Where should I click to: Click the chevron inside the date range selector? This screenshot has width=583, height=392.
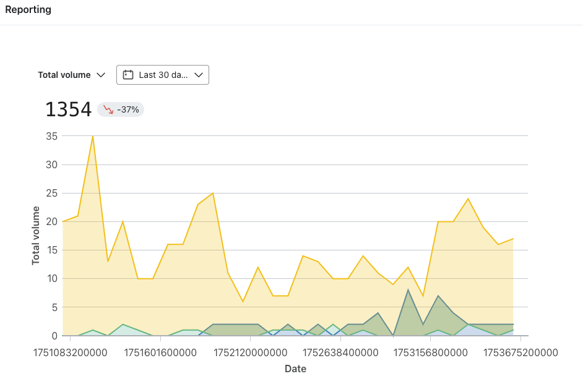click(199, 75)
